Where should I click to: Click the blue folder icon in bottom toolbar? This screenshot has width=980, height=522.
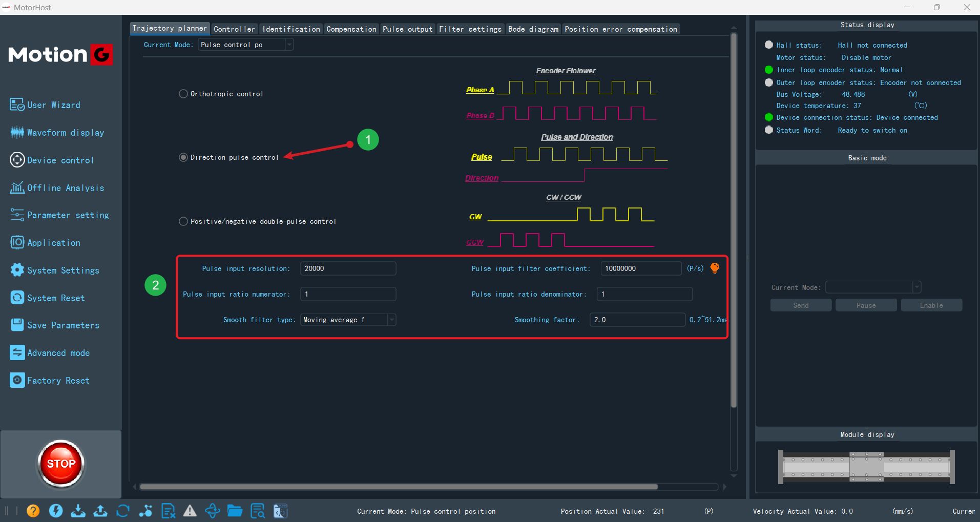click(x=235, y=511)
